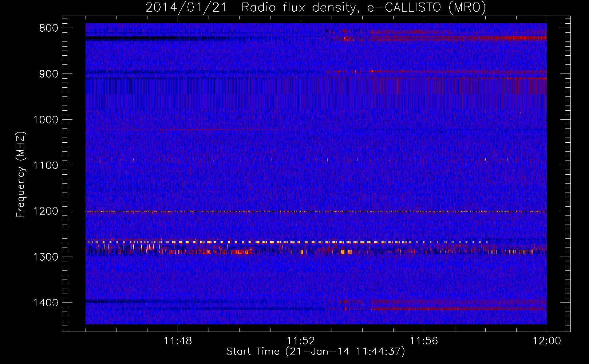The image size is (589, 364).
Task: Click the 11:52 time tick label
Action: point(301,341)
